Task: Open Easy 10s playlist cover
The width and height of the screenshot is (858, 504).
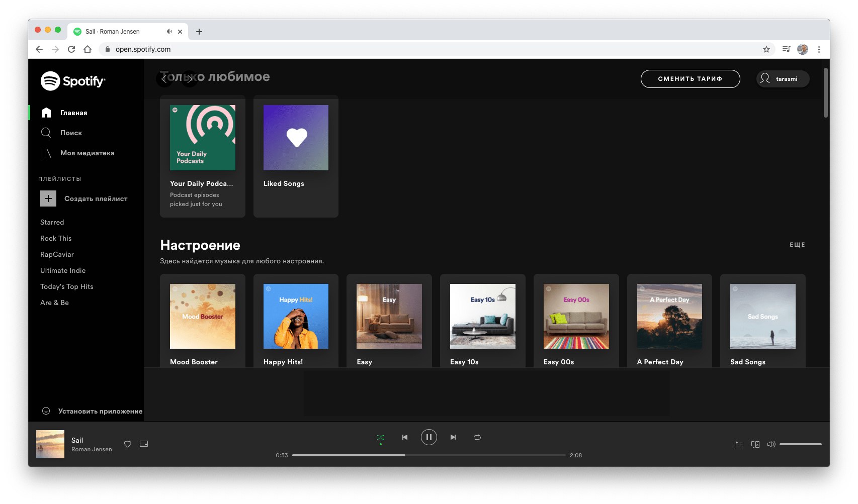Action: pos(483,316)
